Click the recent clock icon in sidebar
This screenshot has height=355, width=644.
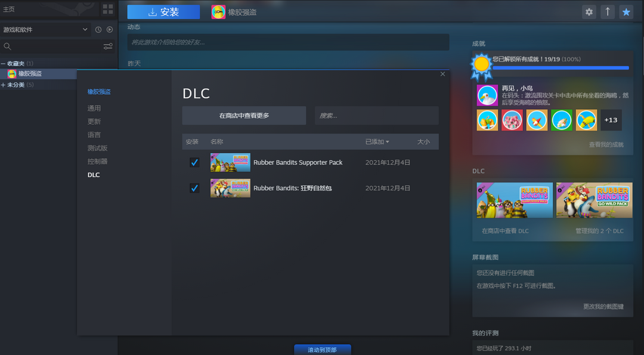(98, 30)
